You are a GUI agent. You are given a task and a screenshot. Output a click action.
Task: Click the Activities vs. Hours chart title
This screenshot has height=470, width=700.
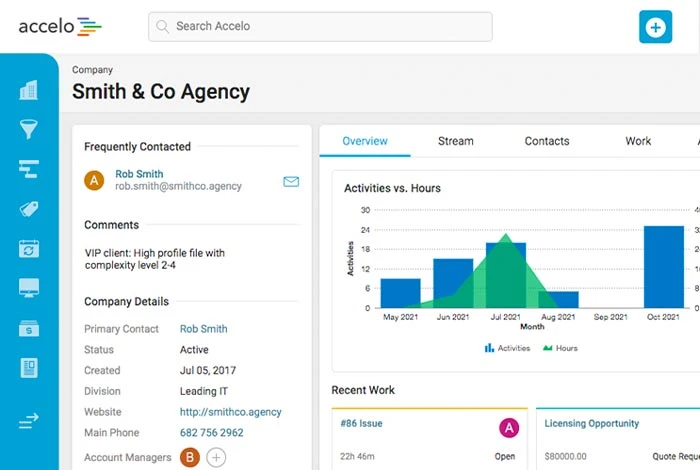coord(392,188)
